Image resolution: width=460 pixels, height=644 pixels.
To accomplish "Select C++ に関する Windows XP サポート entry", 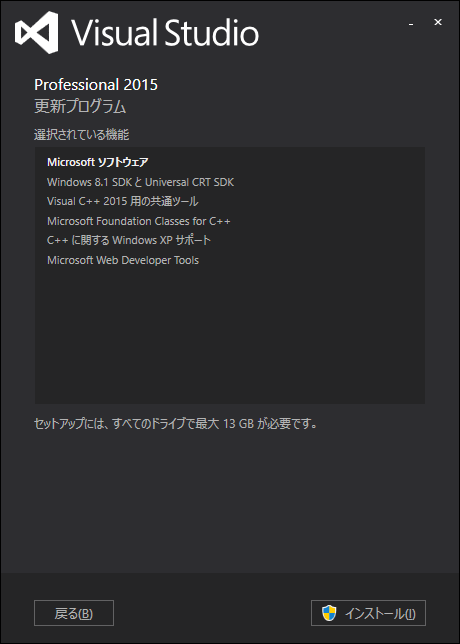I will tap(129, 240).
